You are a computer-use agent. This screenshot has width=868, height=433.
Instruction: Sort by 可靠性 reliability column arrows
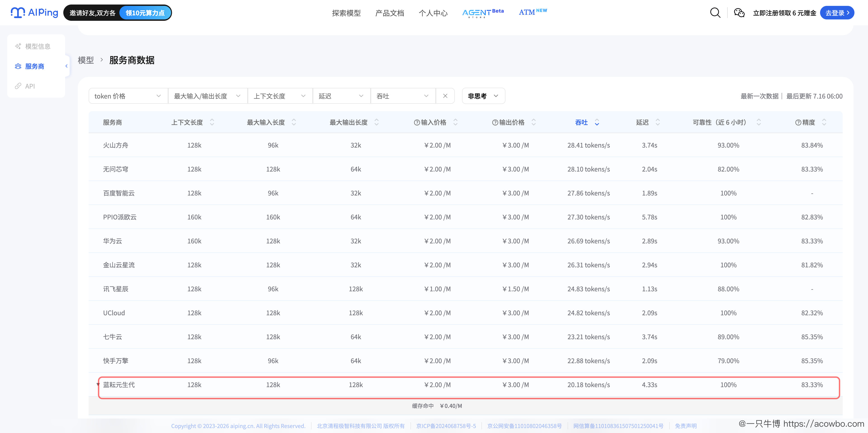click(x=759, y=122)
